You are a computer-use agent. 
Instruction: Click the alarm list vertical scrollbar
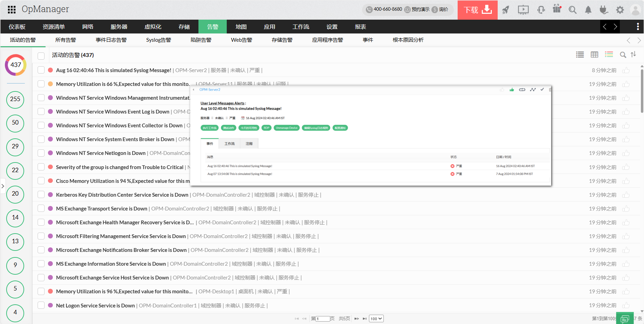click(642, 91)
